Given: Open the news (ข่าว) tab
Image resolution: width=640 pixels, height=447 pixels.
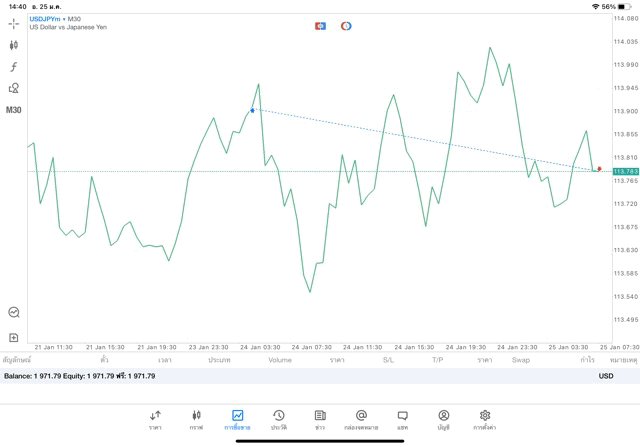Looking at the screenshot, I should (x=320, y=419).
